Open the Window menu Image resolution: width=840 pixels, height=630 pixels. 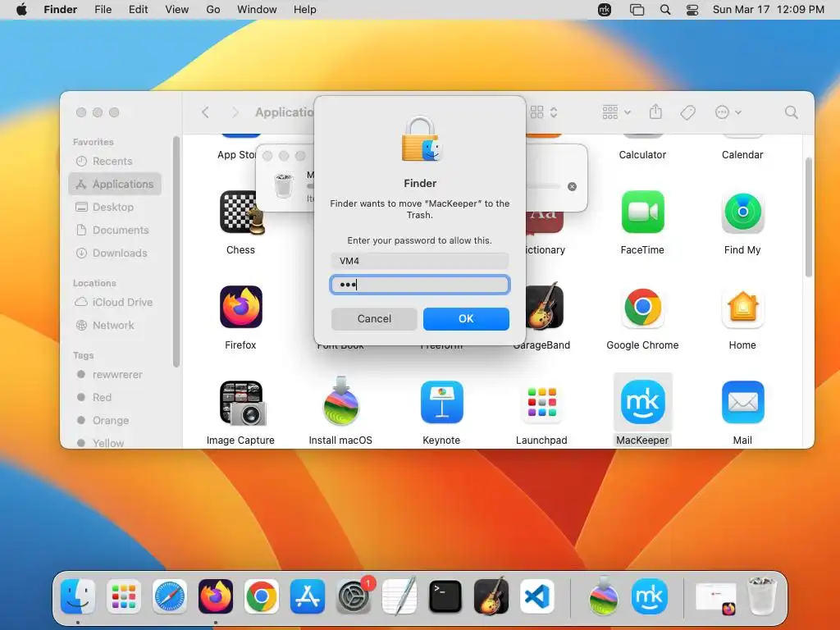tap(257, 10)
